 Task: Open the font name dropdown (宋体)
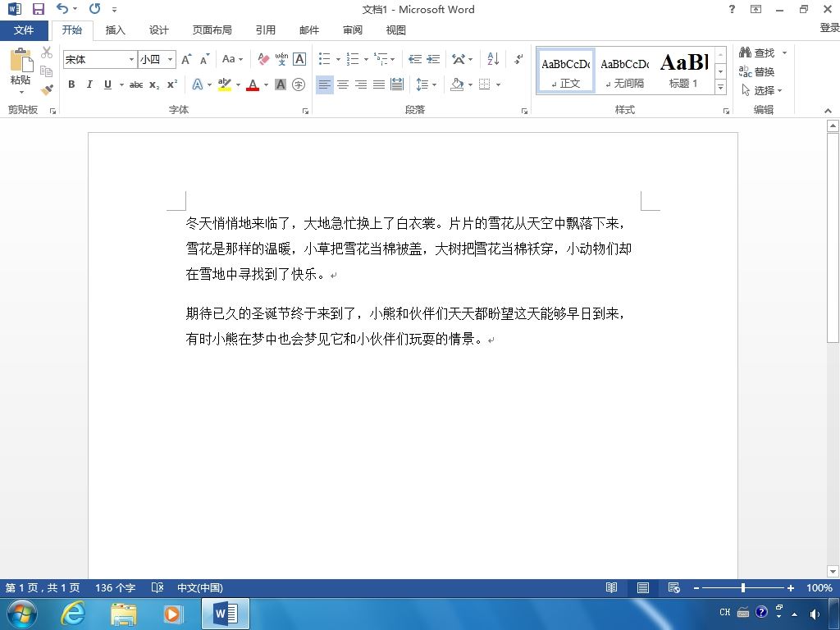131,59
